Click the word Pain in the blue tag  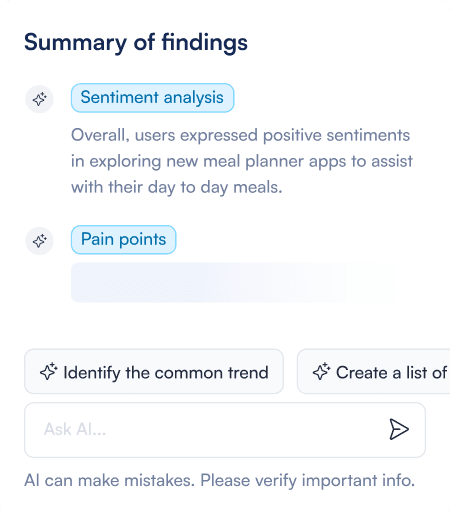pos(97,239)
